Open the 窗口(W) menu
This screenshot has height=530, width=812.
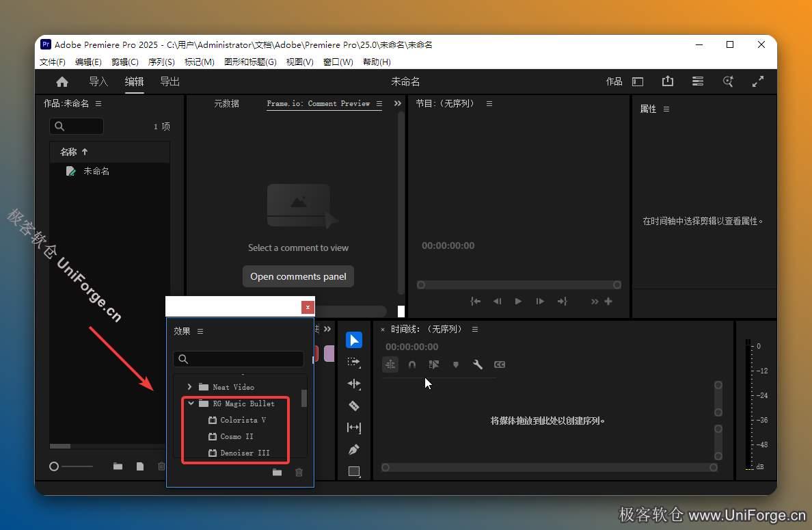(x=338, y=62)
